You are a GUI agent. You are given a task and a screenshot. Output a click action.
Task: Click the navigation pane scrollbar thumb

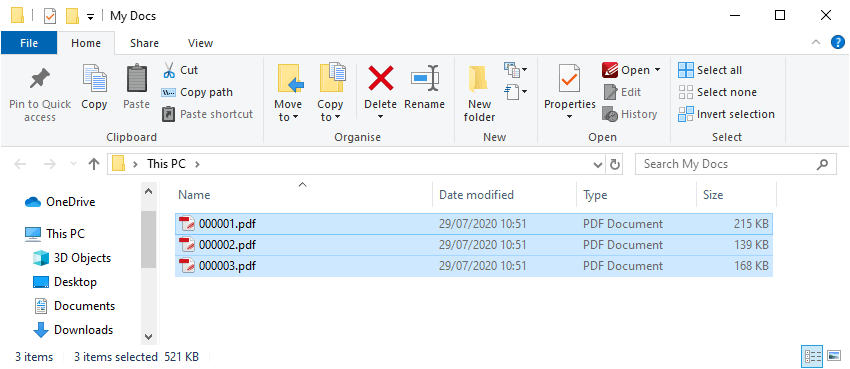149,239
